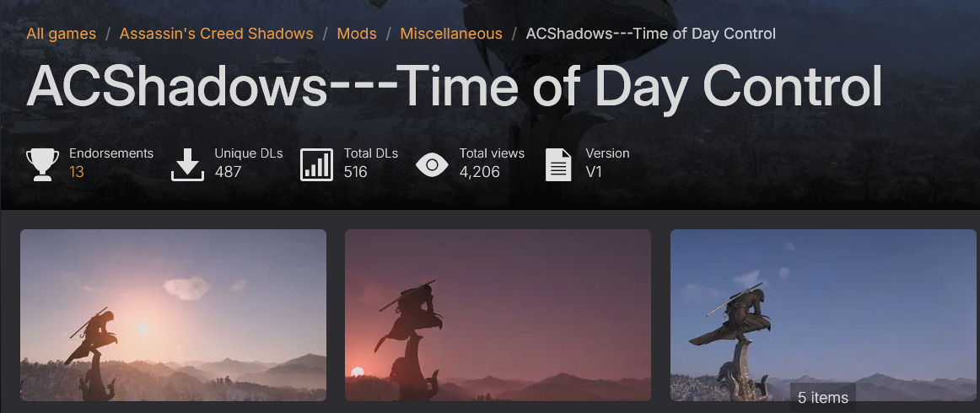The image size is (980, 413).
Task: Click the current page breadcrumb text
Action: pos(650,34)
